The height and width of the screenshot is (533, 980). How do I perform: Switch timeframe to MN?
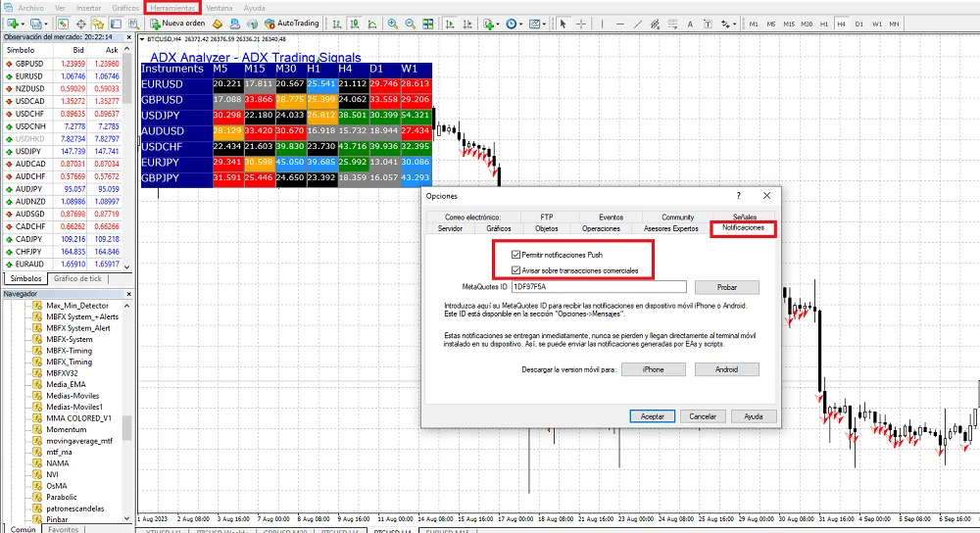click(x=895, y=24)
